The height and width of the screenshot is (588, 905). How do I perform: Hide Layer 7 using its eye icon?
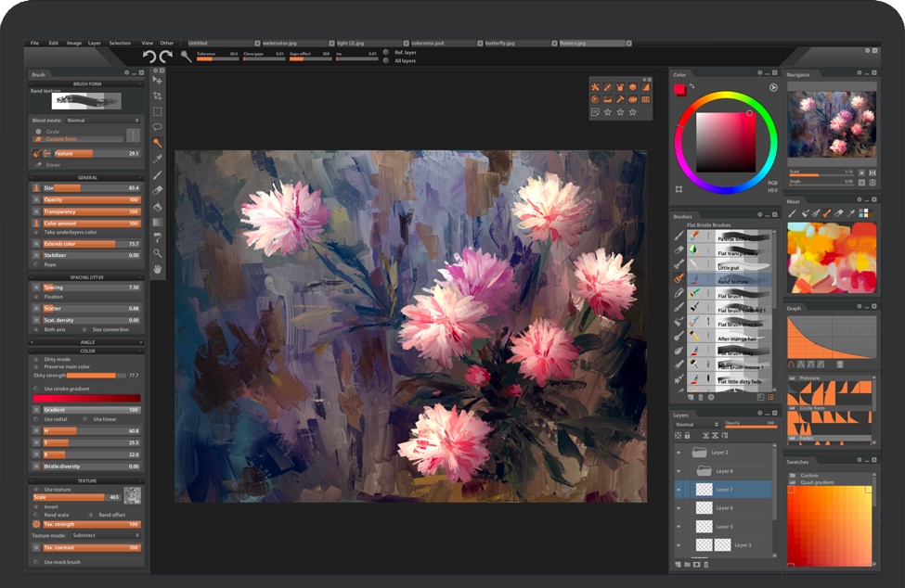(679, 490)
